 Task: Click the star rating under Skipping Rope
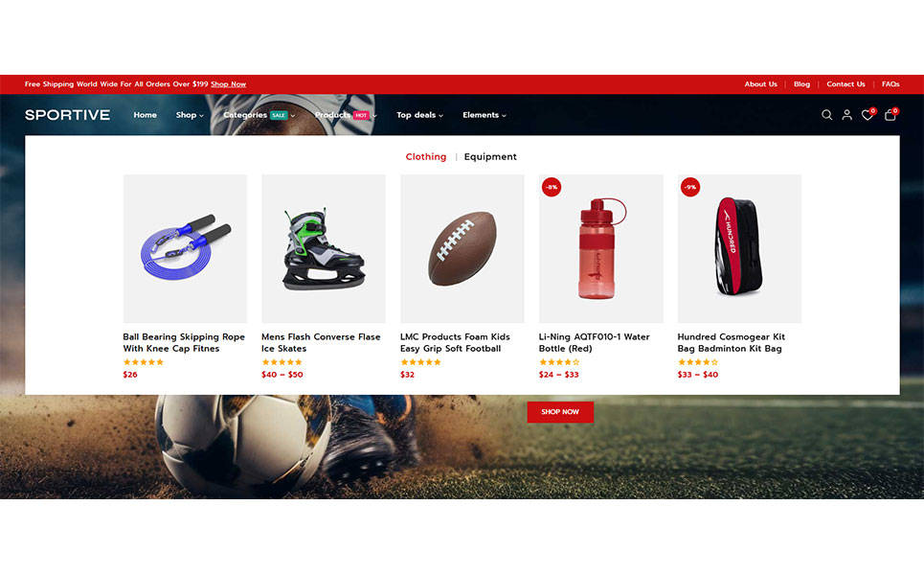(144, 362)
